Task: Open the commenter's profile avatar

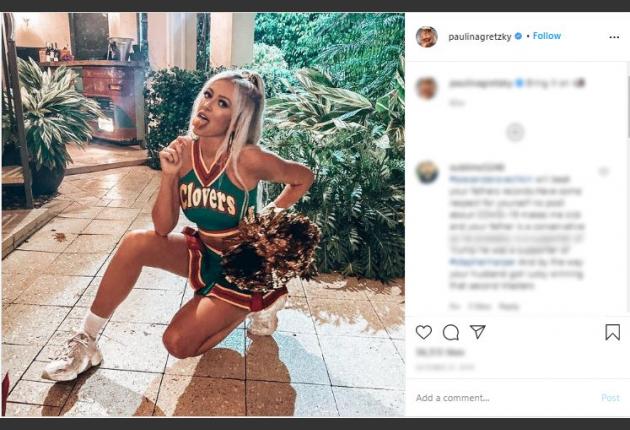Action: [x=426, y=171]
